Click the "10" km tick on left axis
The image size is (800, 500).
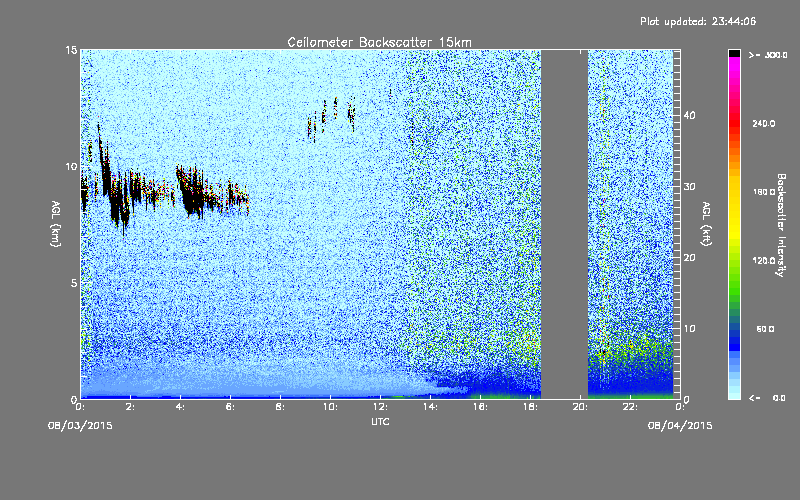pyautogui.click(x=71, y=166)
